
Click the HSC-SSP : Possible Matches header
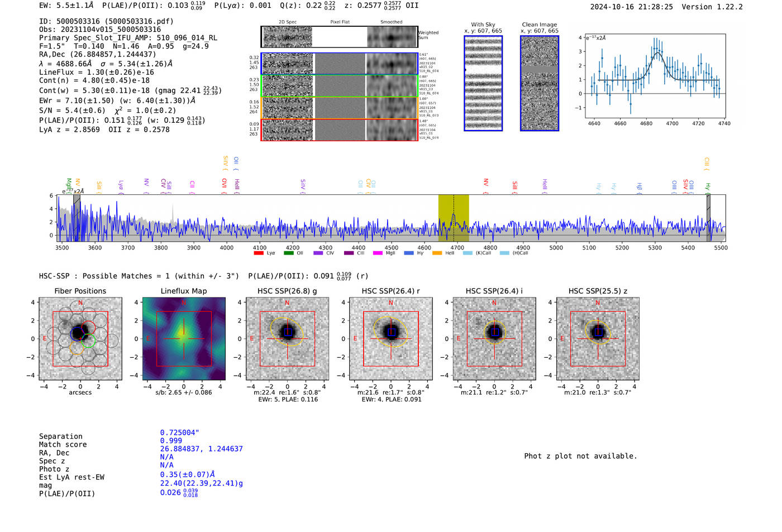(139, 276)
